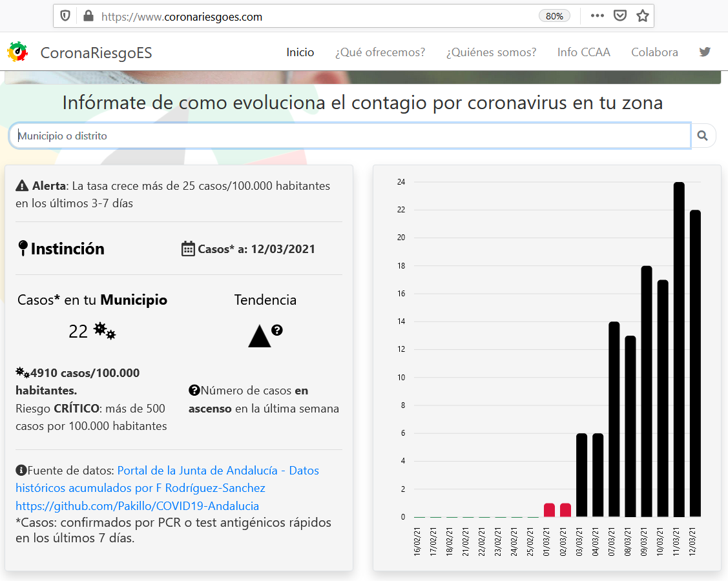
Task: Open the Twitter bird icon link
Action: (x=705, y=52)
